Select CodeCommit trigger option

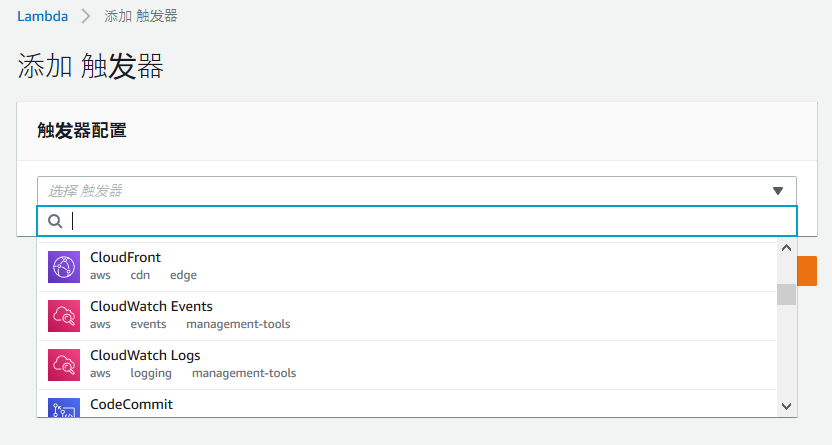[407, 404]
